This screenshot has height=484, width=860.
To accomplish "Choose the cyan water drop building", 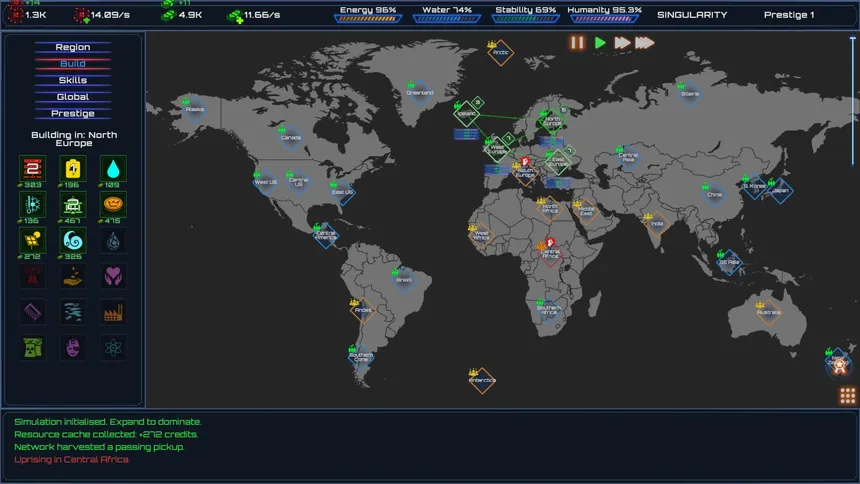I will (113, 169).
